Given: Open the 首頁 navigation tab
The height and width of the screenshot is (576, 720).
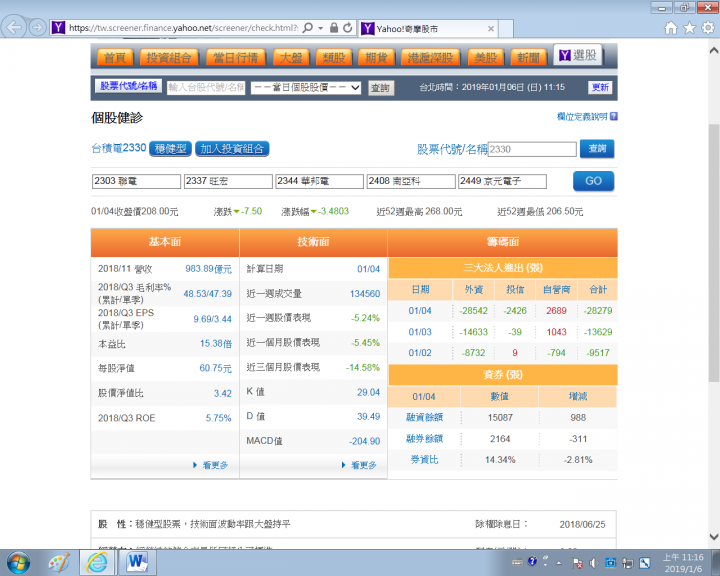Looking at the screenshot, I should [115, 57].
